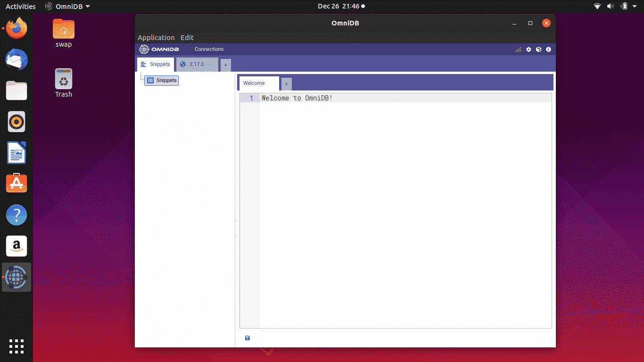Open the Application menu
Screen dimensions: 644x362
(156, 38)
